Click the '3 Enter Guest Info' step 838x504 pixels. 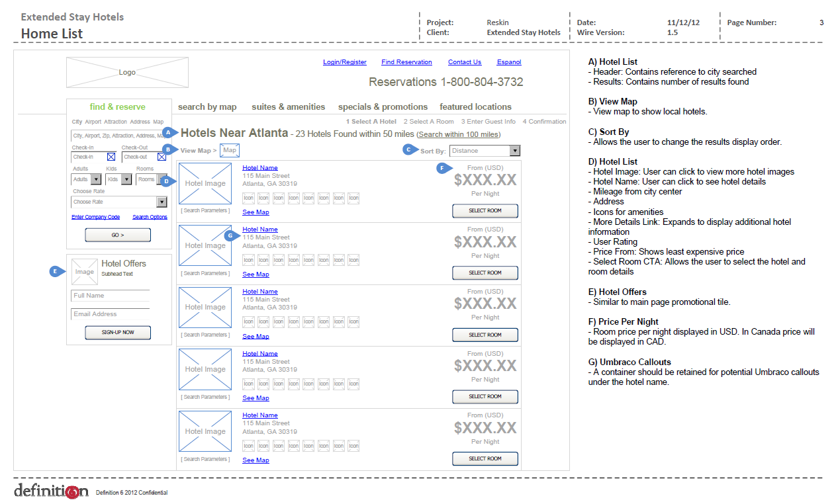point(489,122)
